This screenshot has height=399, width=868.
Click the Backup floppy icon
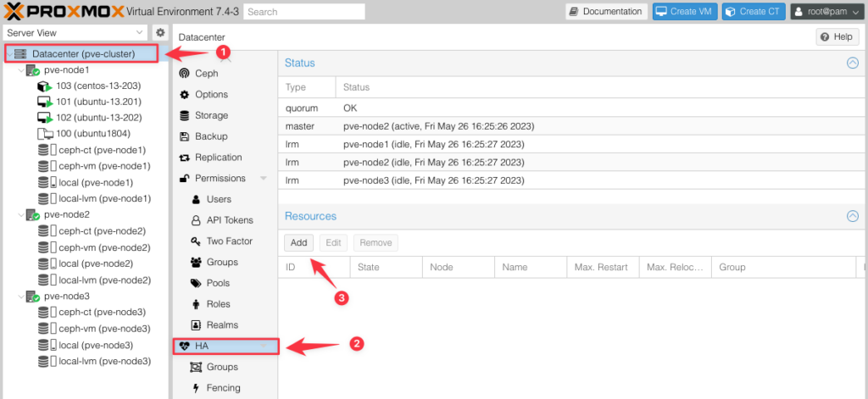184,136
